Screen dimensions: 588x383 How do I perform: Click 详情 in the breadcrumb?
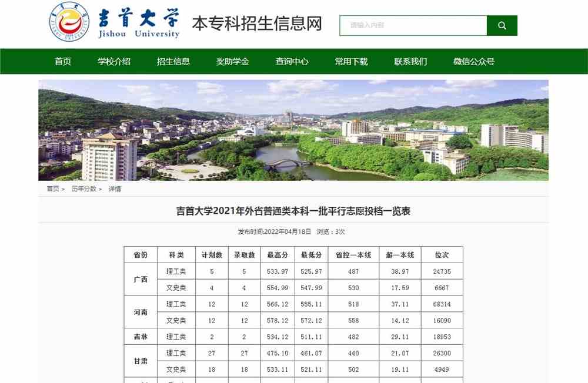115,189
